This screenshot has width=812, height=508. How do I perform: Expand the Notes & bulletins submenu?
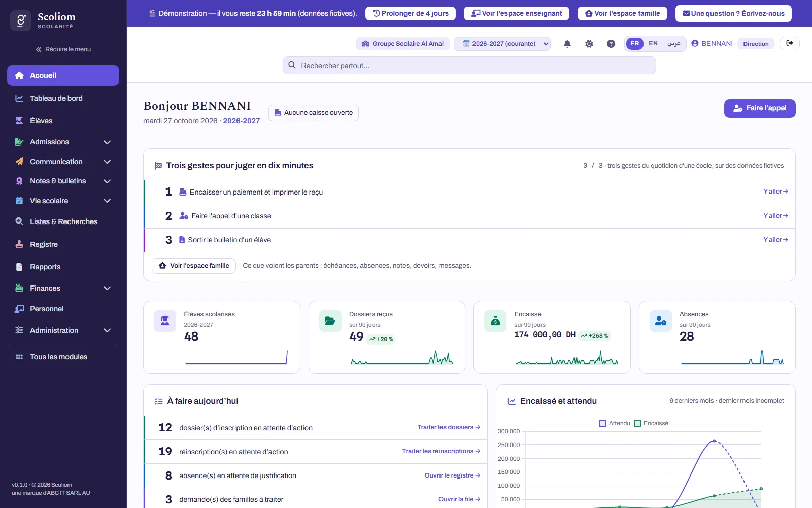pos(107,181)
